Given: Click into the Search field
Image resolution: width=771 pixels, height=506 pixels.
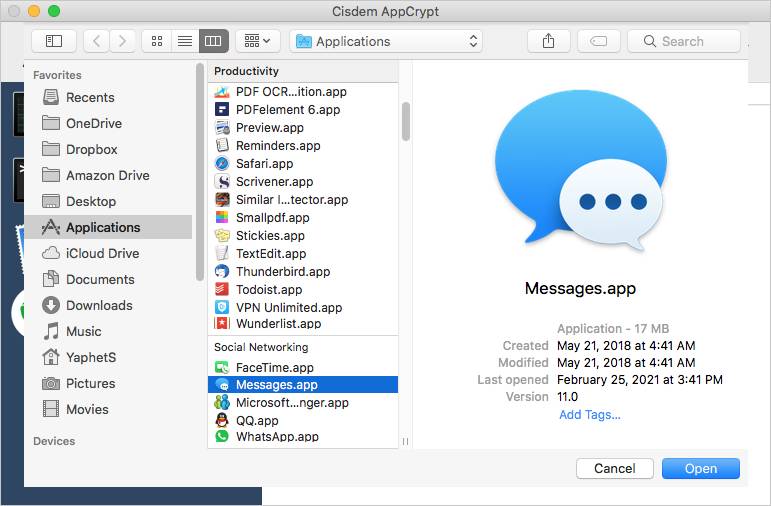Looking at the screenshot, I should 683,41.
